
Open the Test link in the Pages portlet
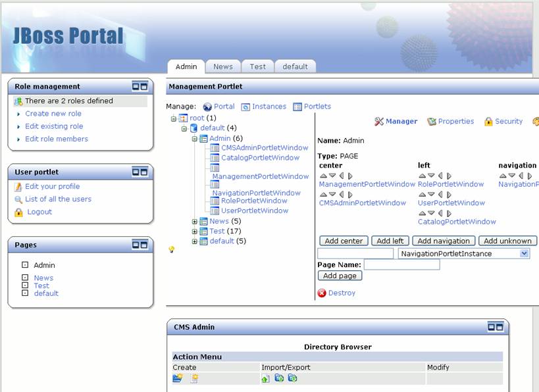(41, 285)
